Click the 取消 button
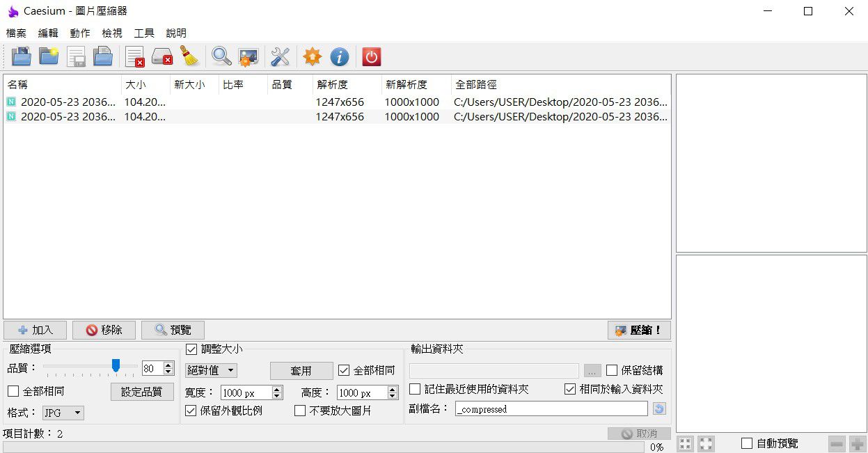The width and height of the screenshot is (868, 453). 639,434
